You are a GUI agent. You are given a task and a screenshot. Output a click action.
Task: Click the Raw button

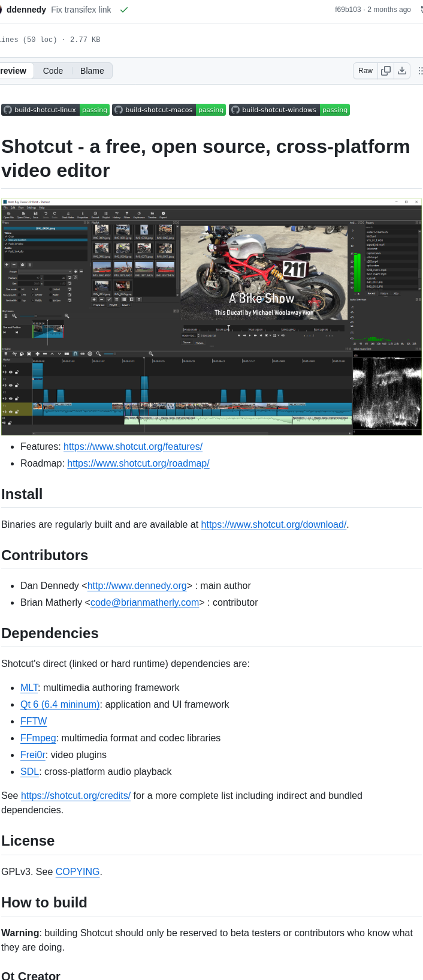(365, 71)
